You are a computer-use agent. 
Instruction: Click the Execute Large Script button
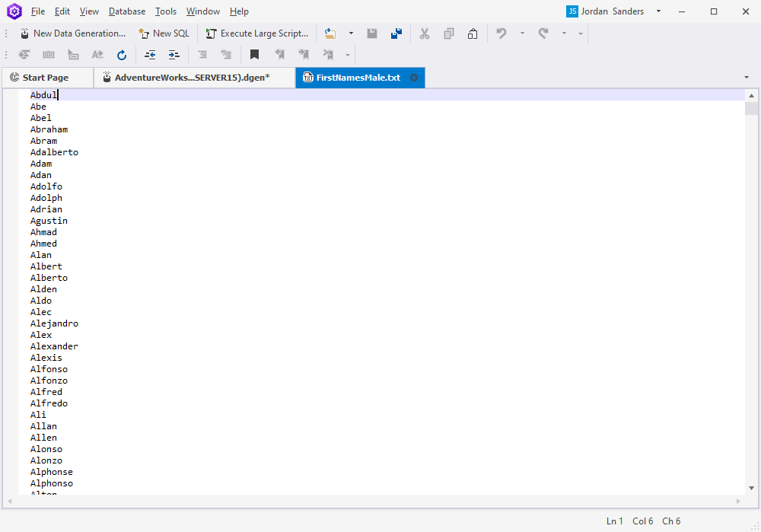[257, 33]
